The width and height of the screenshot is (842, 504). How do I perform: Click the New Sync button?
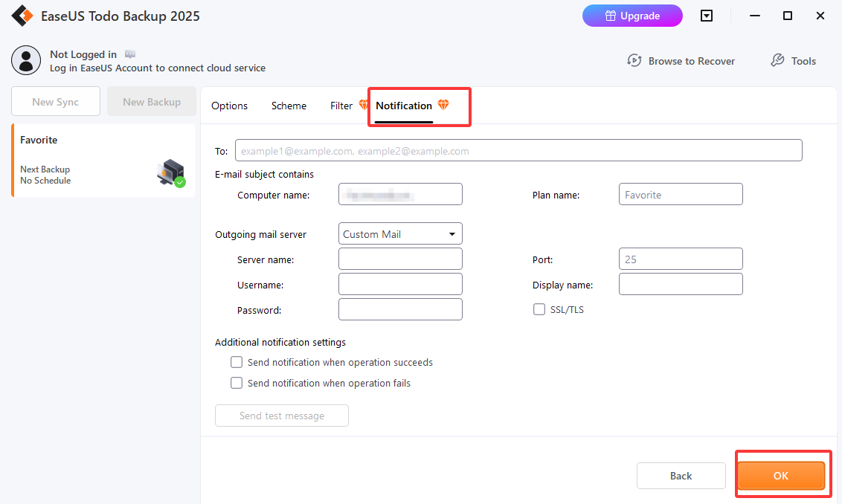coord(56,101)
